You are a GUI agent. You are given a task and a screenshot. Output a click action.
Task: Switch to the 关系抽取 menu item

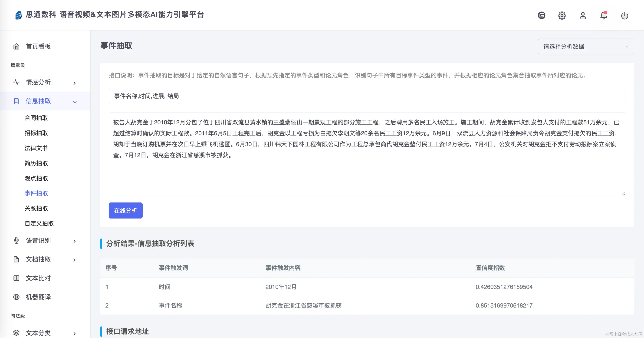36,209
